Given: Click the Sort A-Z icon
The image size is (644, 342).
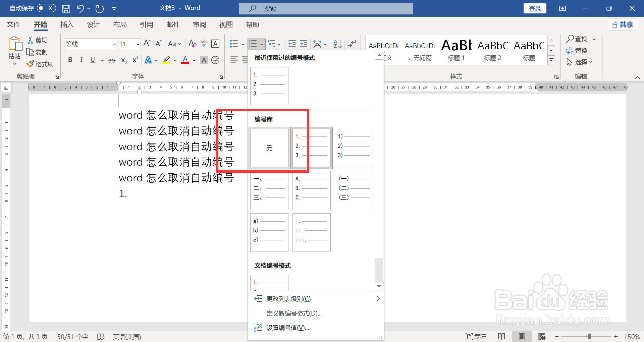Looking at the screenshot, I should point(338,44).
